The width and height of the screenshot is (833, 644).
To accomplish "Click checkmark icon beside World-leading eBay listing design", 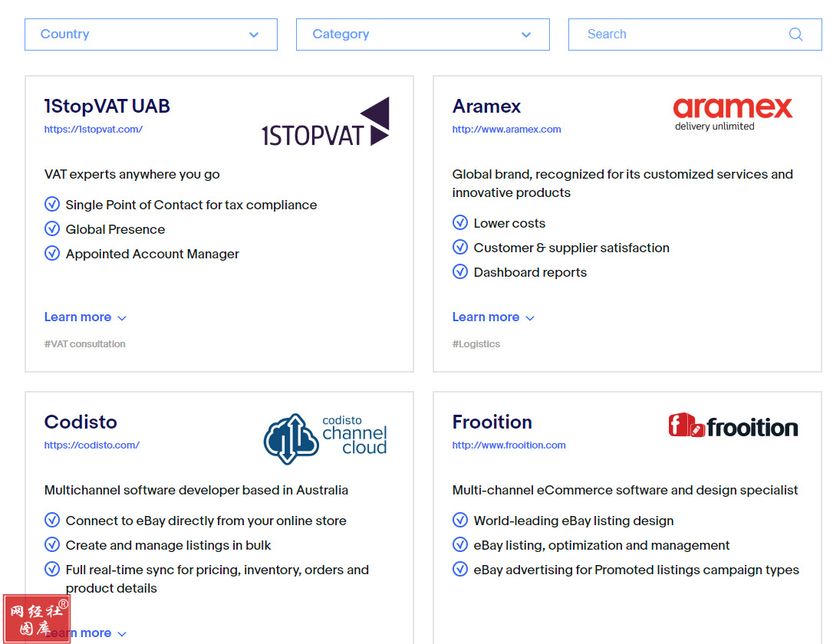I will [x=460, y=520].
